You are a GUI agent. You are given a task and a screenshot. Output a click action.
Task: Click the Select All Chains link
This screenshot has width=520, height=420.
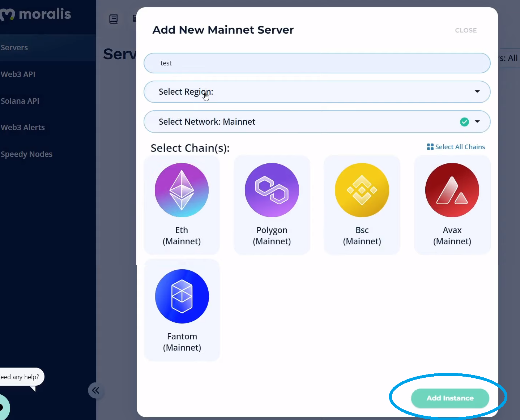456,147
